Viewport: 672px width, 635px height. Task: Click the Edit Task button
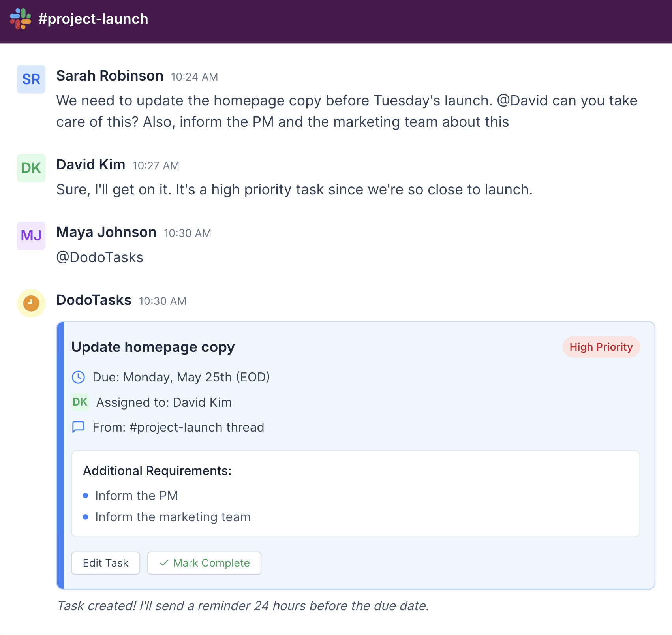point(105,563)
